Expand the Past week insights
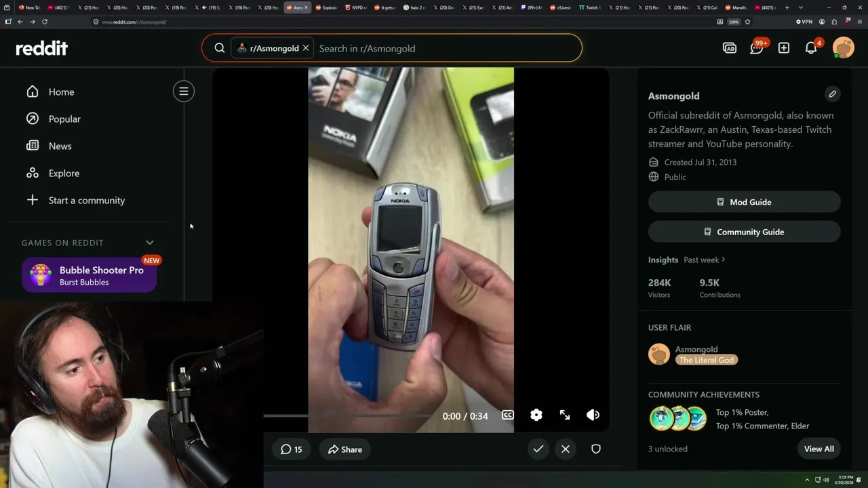868x488 pixels. point(705,260)
